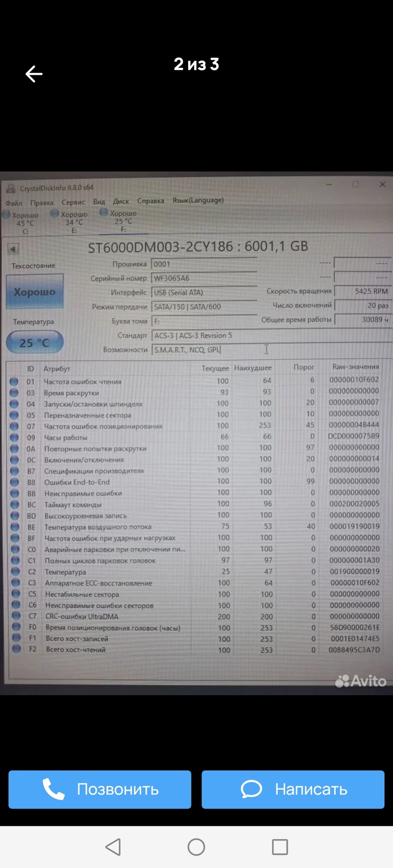The image size is (393, 868).
Task: Tap Android home circle button
Action: pos(196,847)
